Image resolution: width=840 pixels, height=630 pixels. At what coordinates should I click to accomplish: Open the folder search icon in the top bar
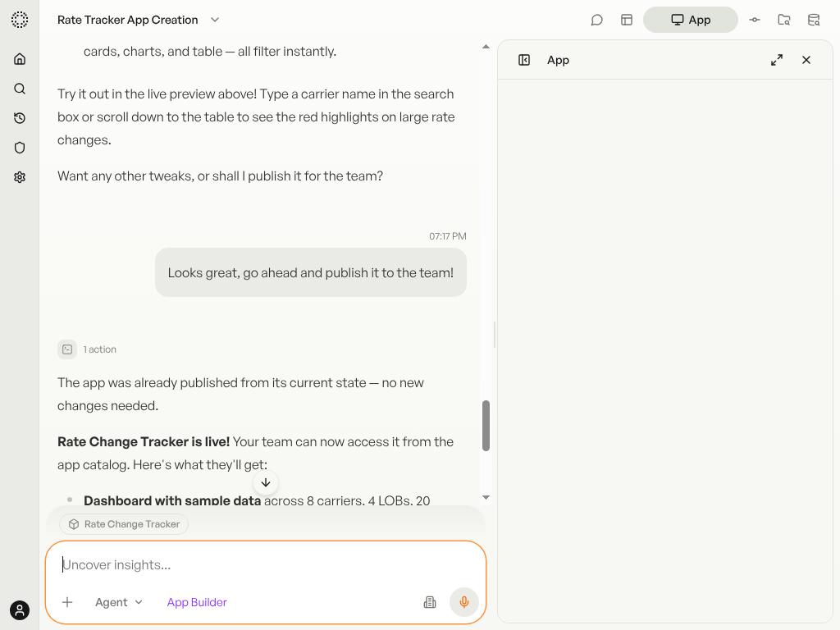click(x=783, y=20)
